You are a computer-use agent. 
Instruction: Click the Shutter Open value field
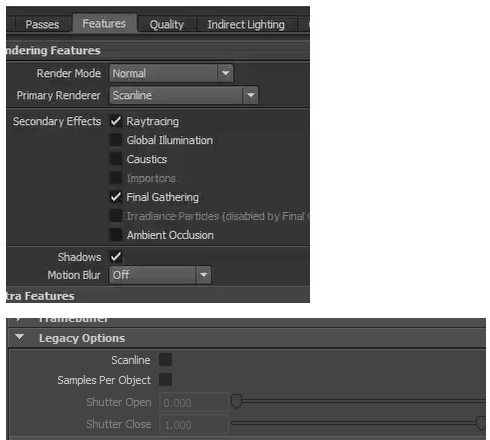tap(194, 403)
